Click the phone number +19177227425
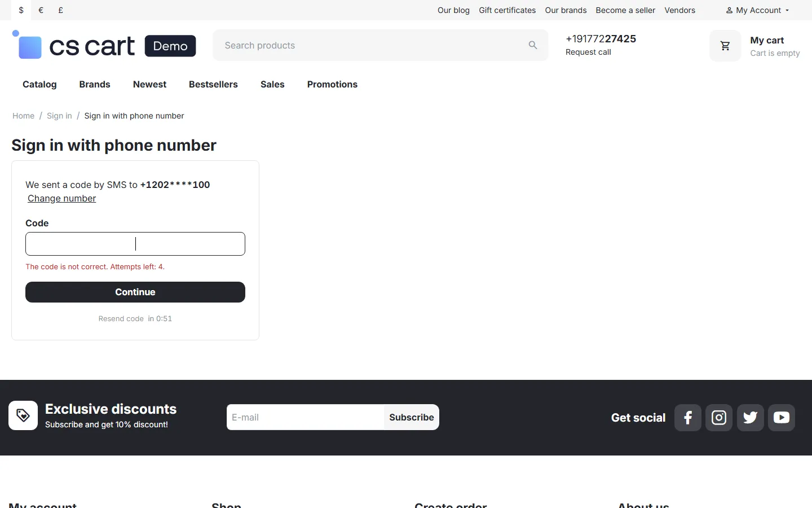This screenshot has height=508, width=812. [x=601, y=38]
